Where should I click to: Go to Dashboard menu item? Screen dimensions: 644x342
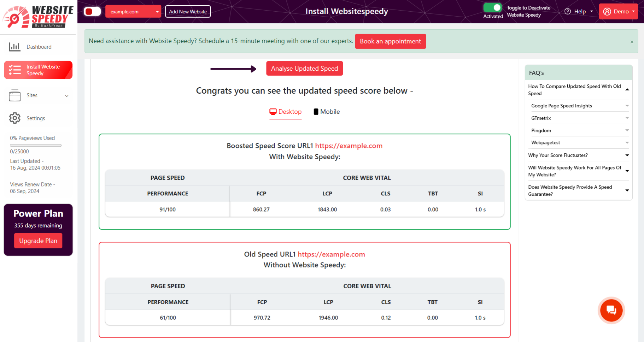(38, 47)
